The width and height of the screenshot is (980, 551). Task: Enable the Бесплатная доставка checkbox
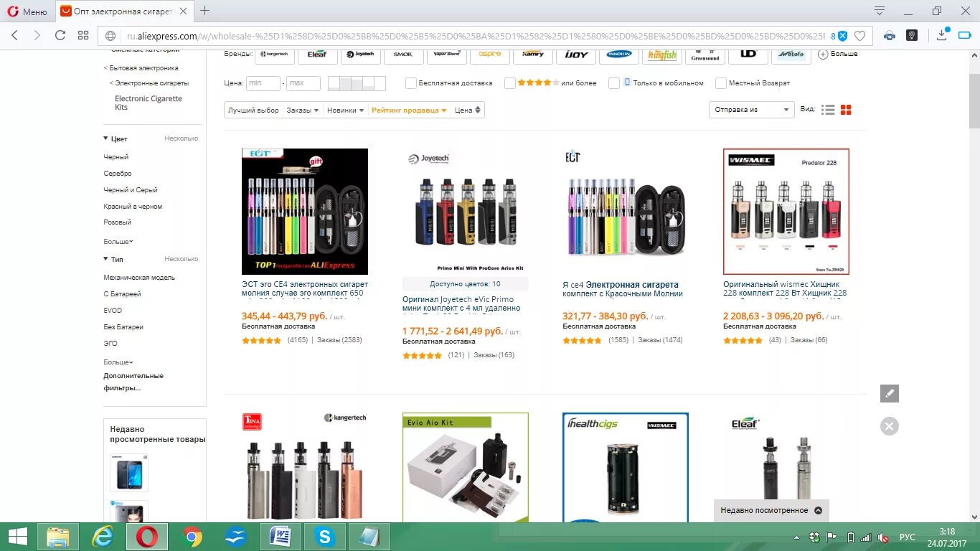pyautogui.click(x=411, y=83)
